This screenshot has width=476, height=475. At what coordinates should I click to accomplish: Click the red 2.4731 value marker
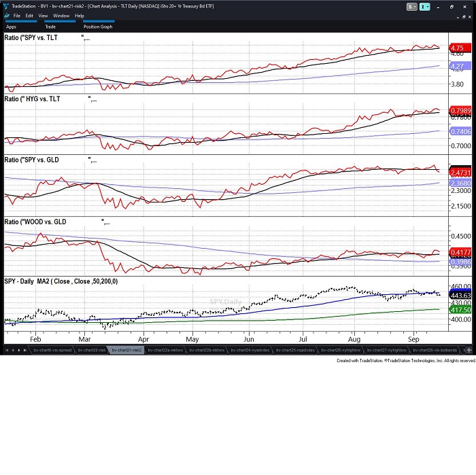pyautogui.click(x=460, y=173)
